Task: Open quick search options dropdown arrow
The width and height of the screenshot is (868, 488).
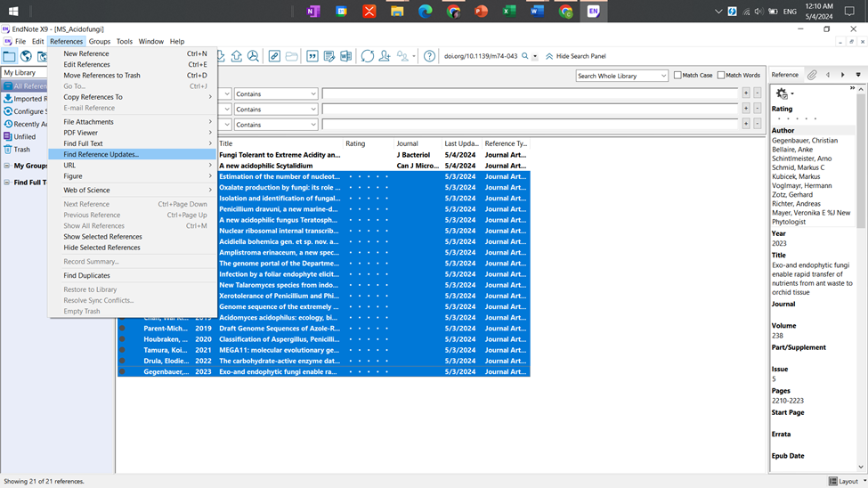Action: tap(535, 56)
